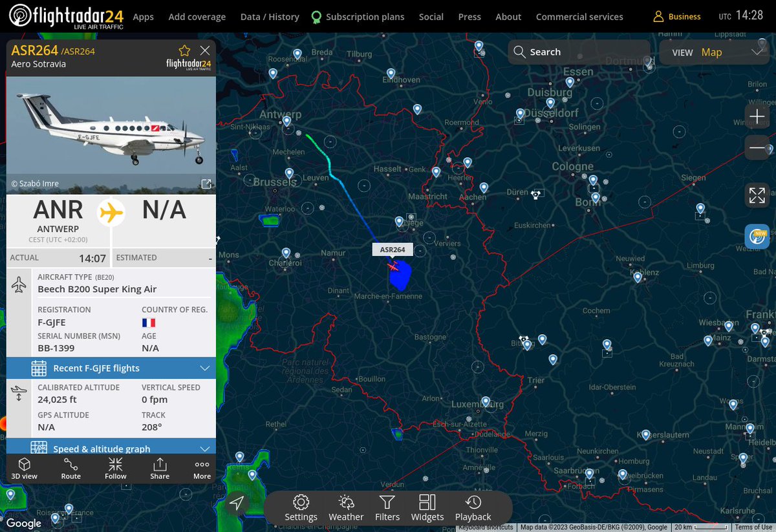Viewport: 776px width, 532px height.
Task: Open Keyboard shortcuts link
Action: coord(486,527)
